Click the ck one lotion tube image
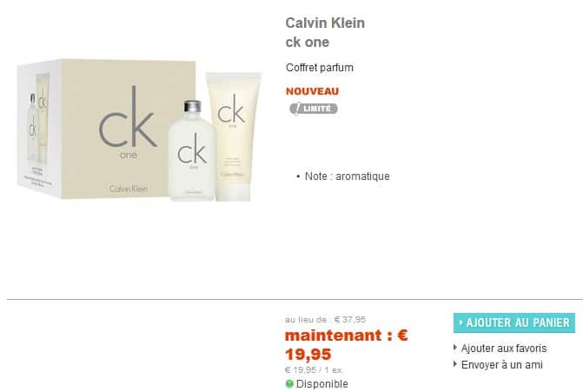This screenshot has width=583, height=392. 234,136
